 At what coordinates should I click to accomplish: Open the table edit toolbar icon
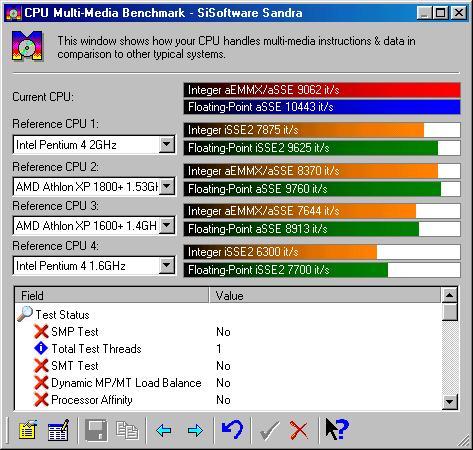click(x=58, y=430)
